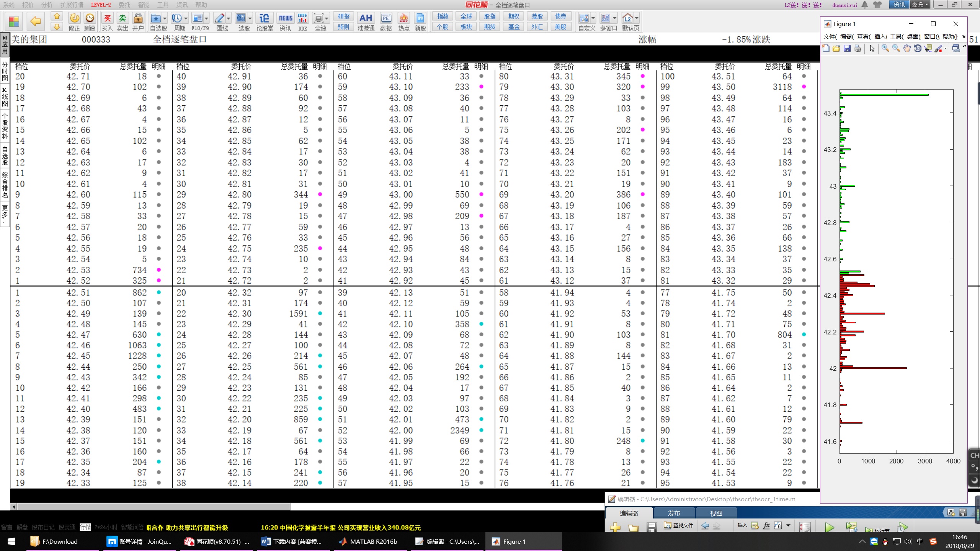Click the 买入 buy icon
Image resolution: width=980 pixels, height=551 pixels.
click(x=107, y=18)
